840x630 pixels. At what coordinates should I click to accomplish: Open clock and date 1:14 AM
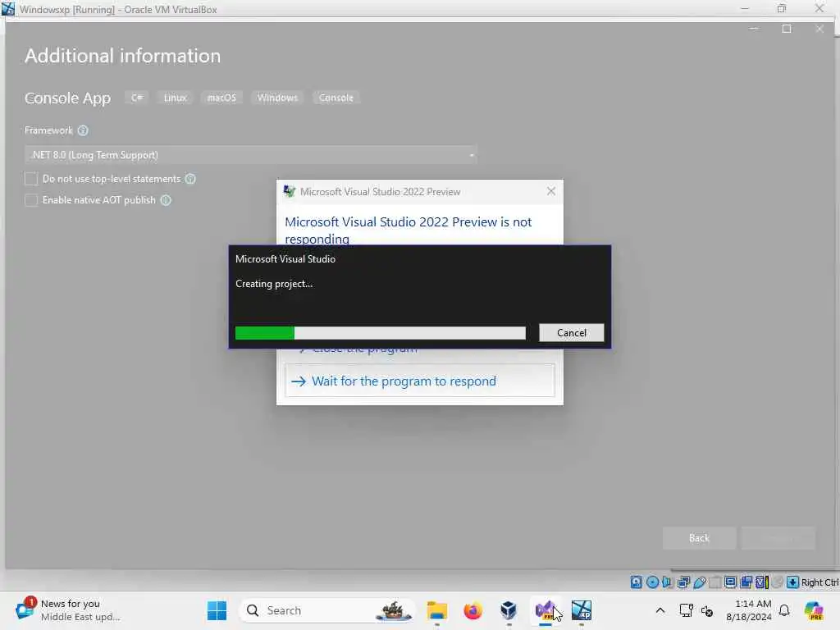click(x=748, y=610)
